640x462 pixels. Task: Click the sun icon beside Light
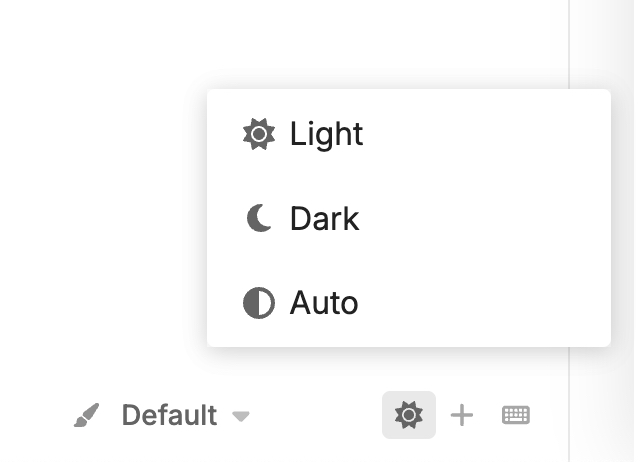pyautogui.click(x=259, y=134)
